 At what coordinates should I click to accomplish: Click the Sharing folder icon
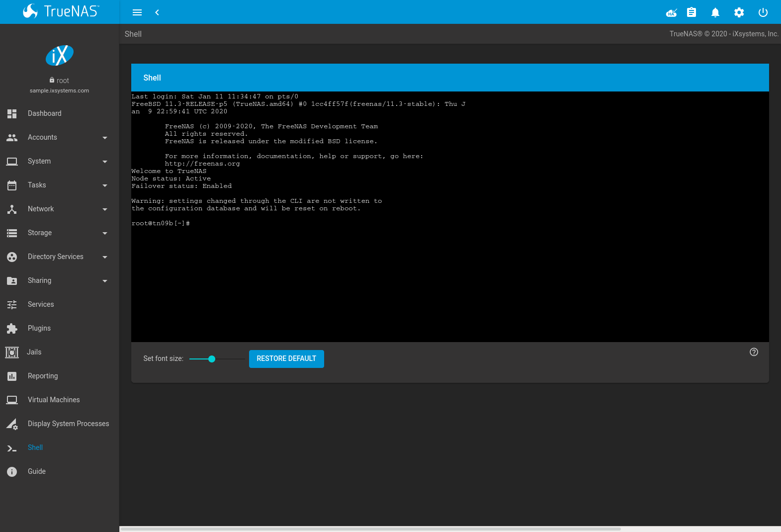(x=12, y=281)
